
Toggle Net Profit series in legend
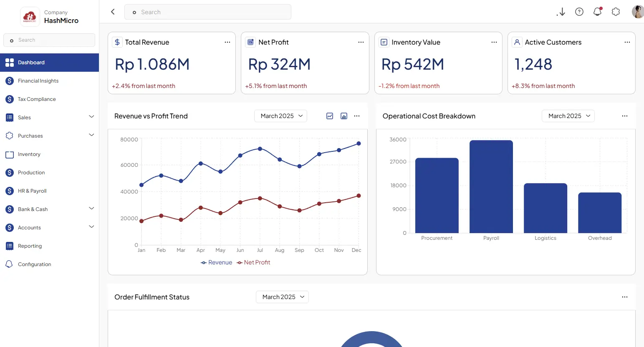point(253,262)
